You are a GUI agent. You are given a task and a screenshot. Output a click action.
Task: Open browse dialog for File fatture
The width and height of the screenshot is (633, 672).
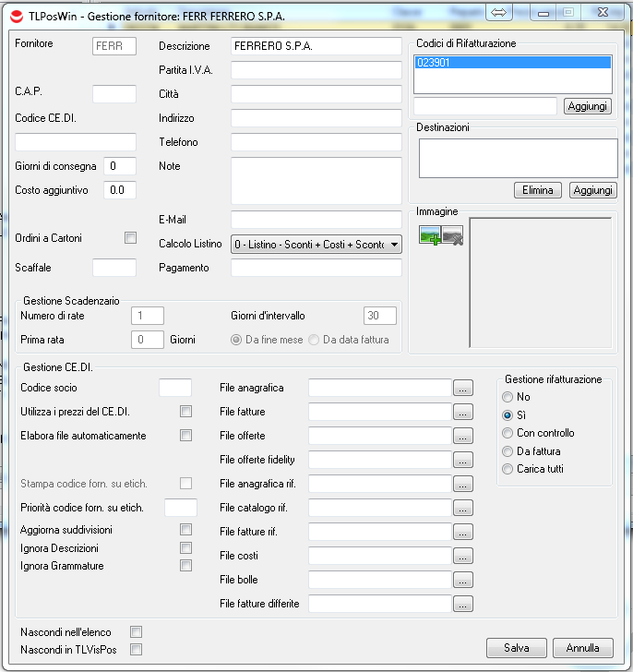tap(463, 412)
